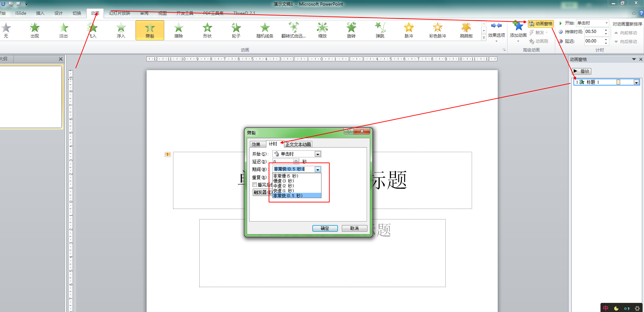The height and width of the screenshot is (312, 644).
Task: Click the settings gear in the tray
Action: coord(637,308)
